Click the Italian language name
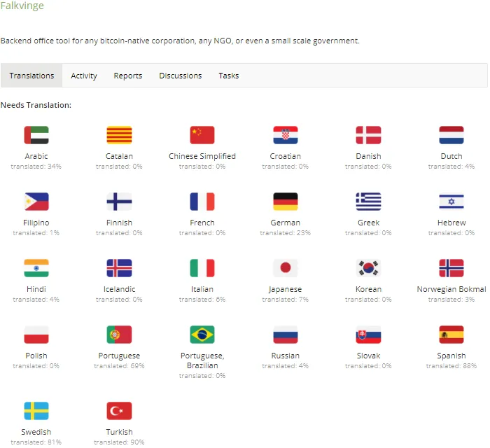Viewport: 490px width, 448px height. [x=202, y=289]
